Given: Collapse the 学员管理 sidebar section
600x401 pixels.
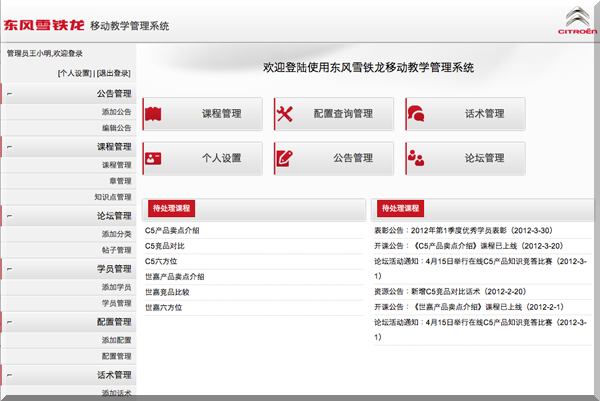Looking at the screenshot, I should point(10,269).
